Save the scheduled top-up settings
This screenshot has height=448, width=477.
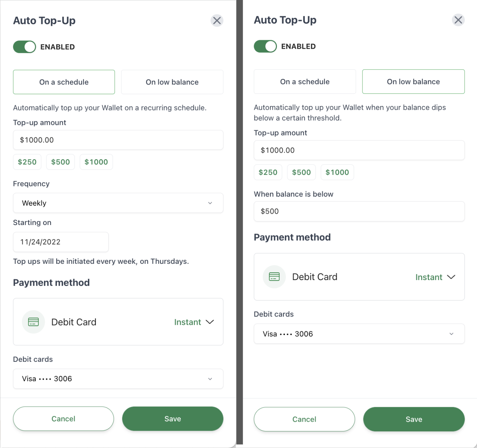coord(173,419)
